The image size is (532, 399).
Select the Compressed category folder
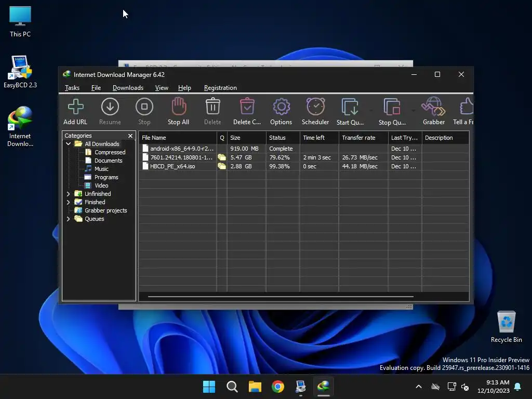(x=110, y=152)
